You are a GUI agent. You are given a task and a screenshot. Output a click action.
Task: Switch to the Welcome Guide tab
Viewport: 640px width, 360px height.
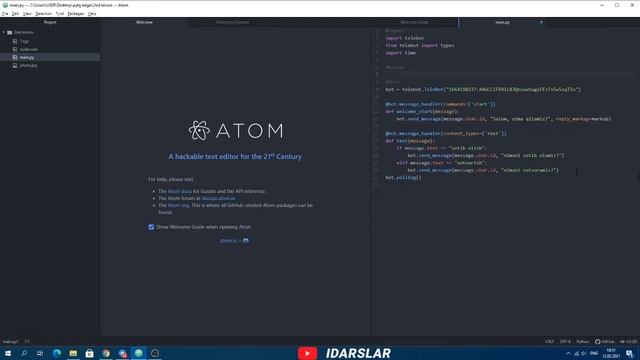[x=414, y=22]
